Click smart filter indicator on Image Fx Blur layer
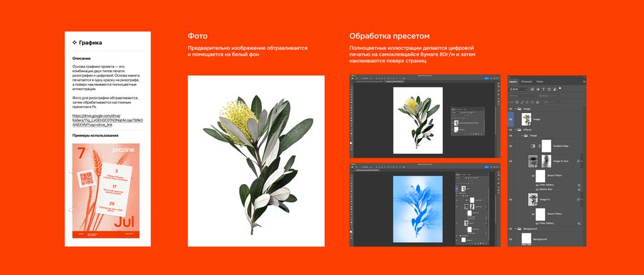The height and width of the screenshot is (275, 644). tap(578, 161)
